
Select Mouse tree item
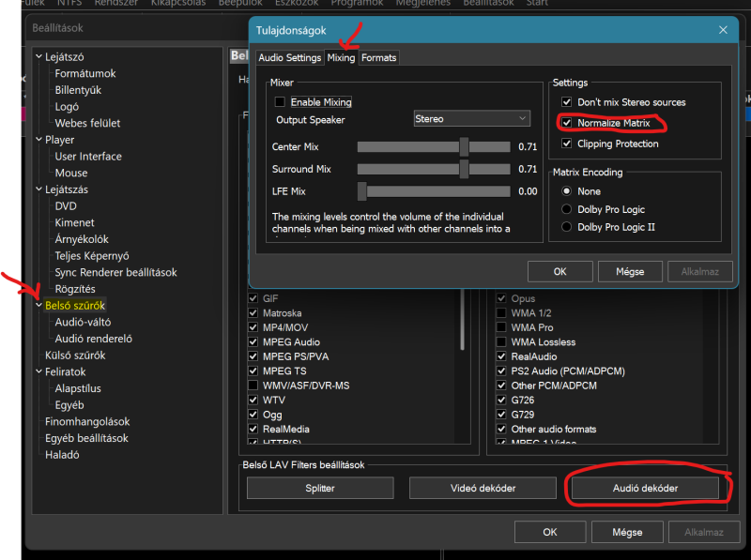tap(71, 173)
